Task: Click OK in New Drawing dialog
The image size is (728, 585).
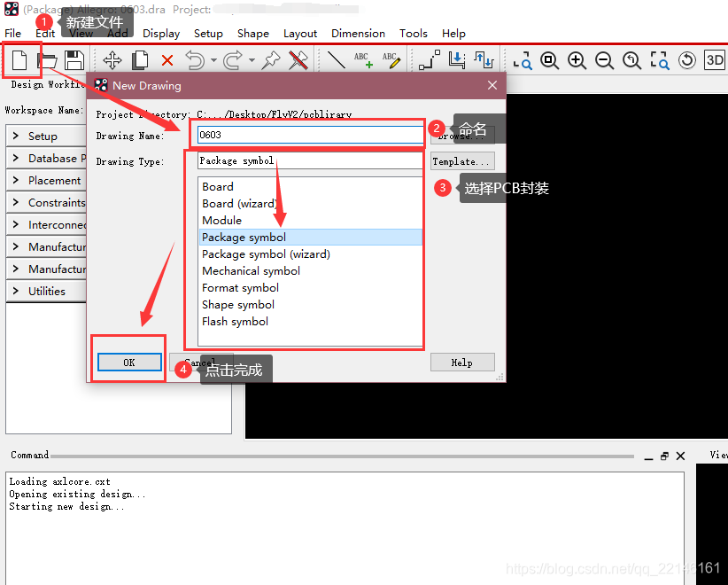Action: [129, 363]
